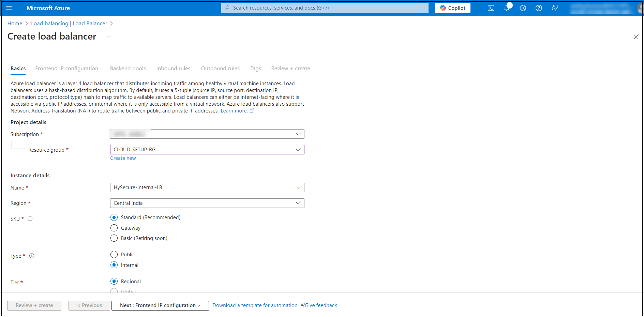Select the Public type radio button
The width and height of the screenshot is (644, 317).
(114, 255)
